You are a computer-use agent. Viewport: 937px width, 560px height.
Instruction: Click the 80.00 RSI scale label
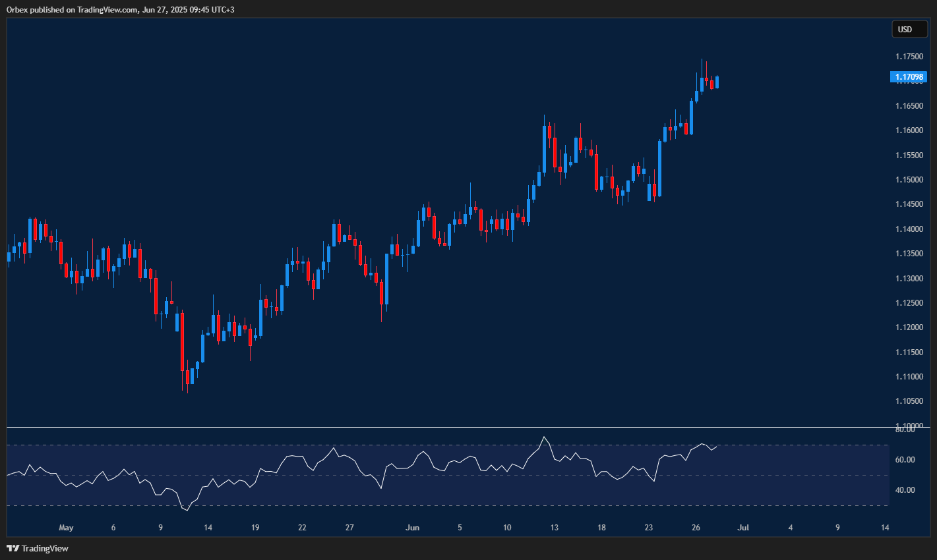pyautogui.click(x=905, y=429)
